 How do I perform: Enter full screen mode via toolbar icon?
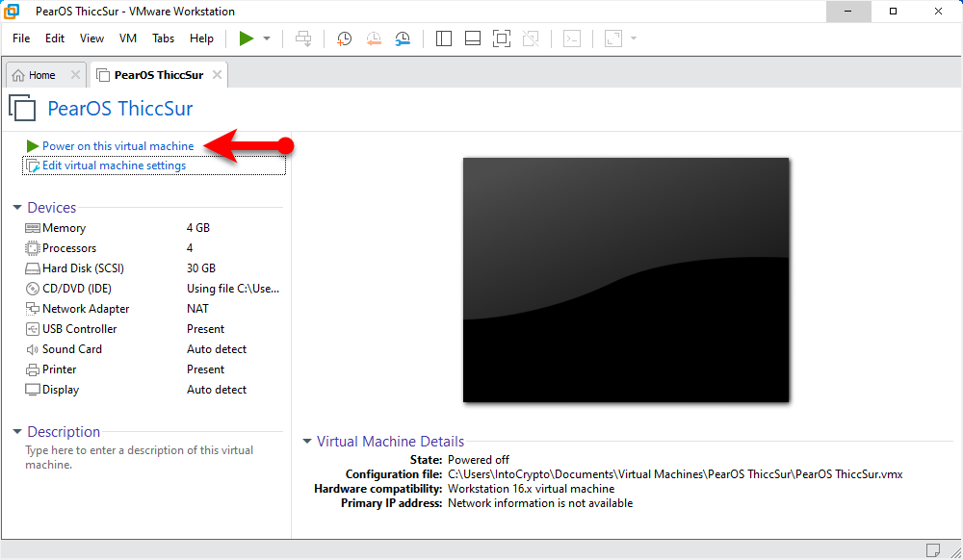(502, 38)
